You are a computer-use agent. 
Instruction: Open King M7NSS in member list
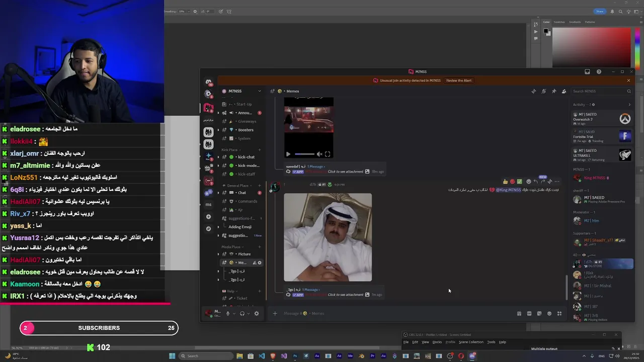point(602,178)
